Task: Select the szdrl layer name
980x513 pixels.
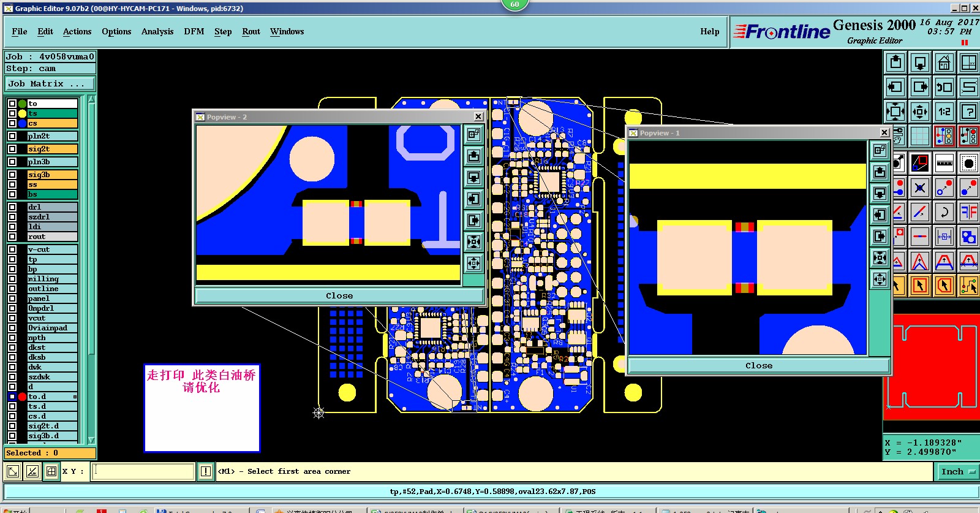Action: [x=53, y=217]
